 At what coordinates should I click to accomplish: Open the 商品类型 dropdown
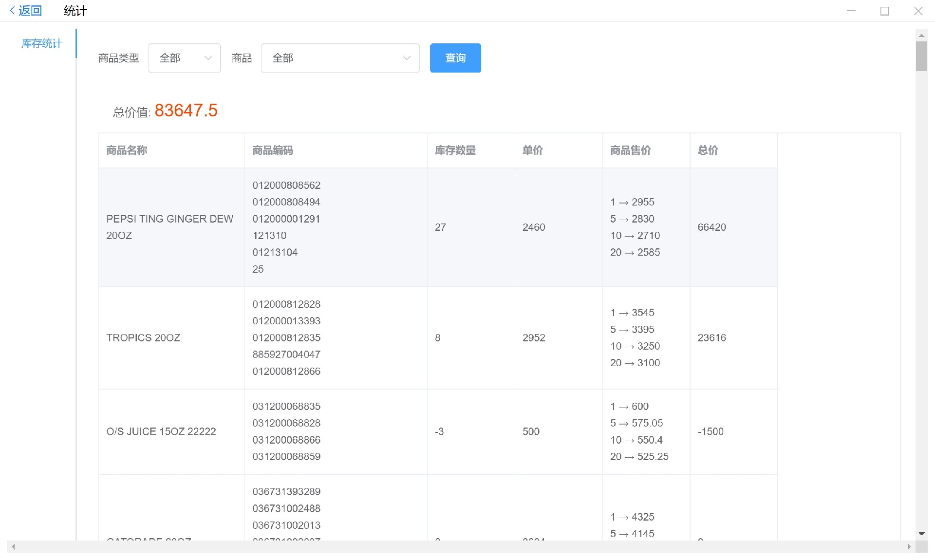pyautogui.click(x=184, y=58)
